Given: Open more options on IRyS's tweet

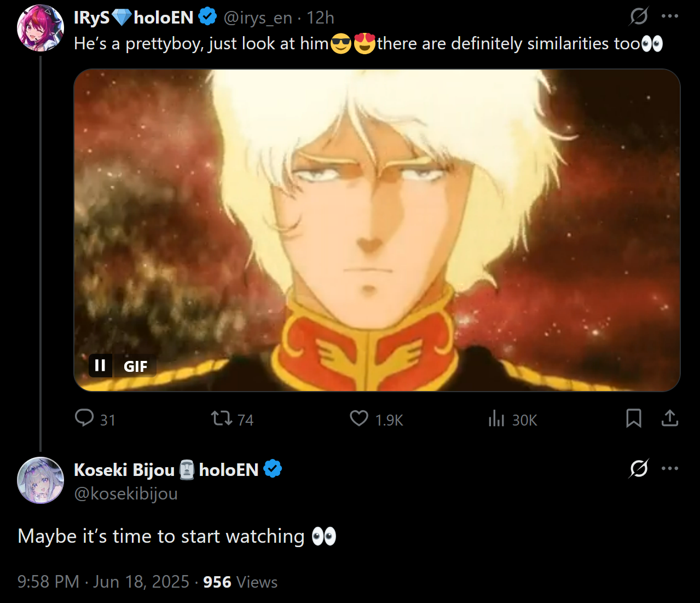Looking at the screenshot, I should pyautogui.click(x=669, y=16).
